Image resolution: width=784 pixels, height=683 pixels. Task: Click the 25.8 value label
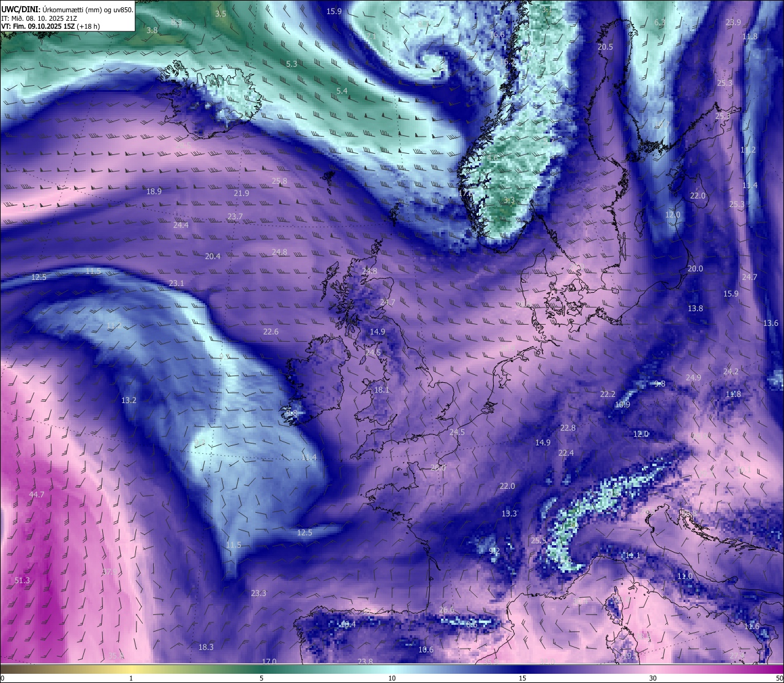[x=279, y=181]
